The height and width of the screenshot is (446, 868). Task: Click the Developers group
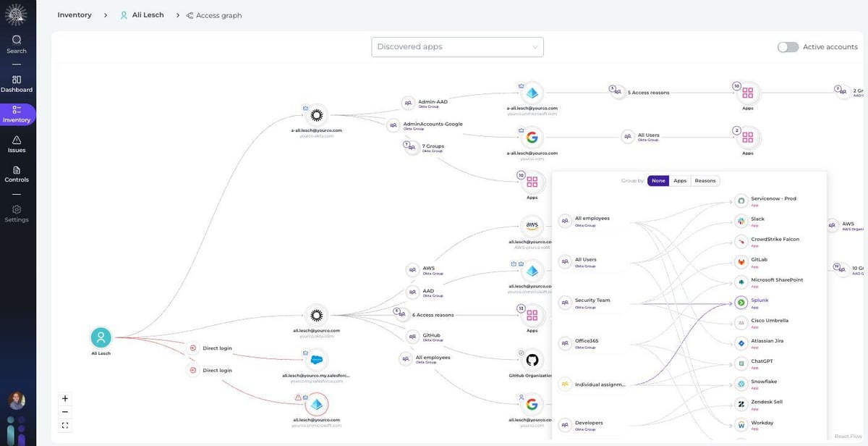(582, 424)
